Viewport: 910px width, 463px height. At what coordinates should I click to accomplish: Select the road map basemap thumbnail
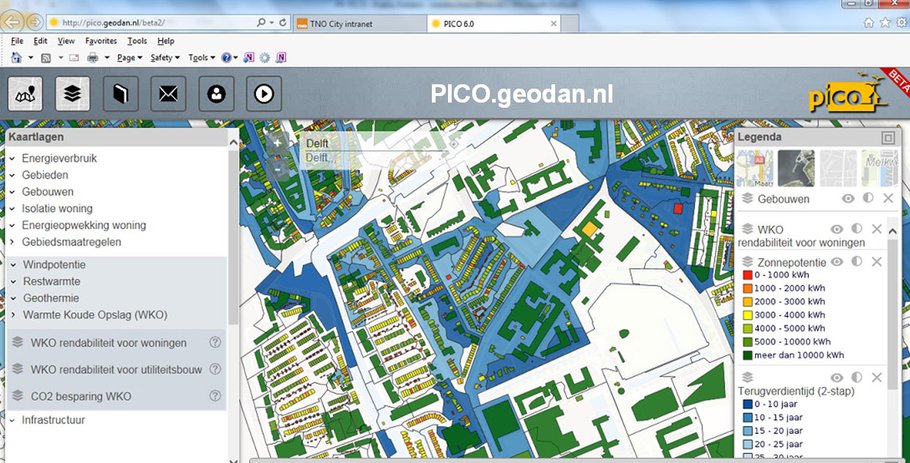point(754,168)
